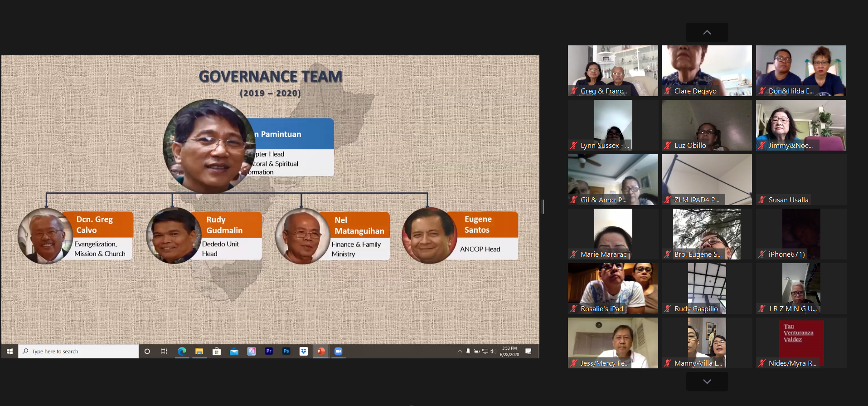Image resolution: width=868 pixels, height=406 pixels.
Task: Click the network tray icon
Action: click(485, 352)
